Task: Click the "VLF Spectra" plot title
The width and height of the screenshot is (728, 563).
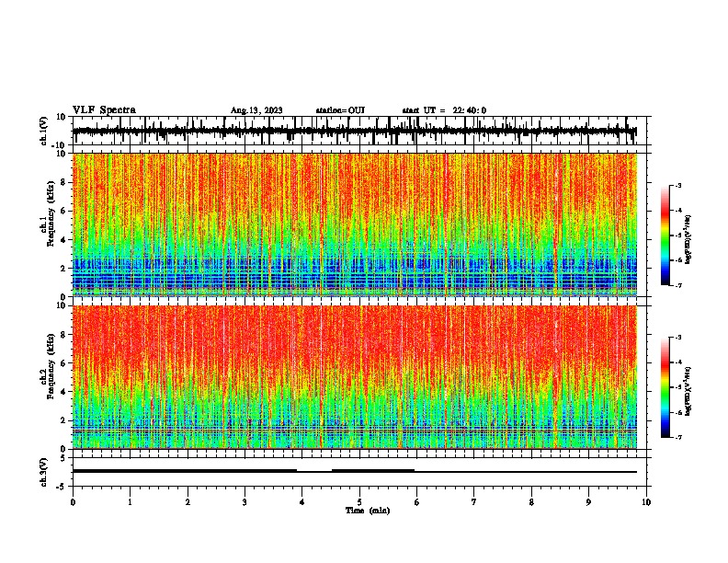Action: click(105, 109)
